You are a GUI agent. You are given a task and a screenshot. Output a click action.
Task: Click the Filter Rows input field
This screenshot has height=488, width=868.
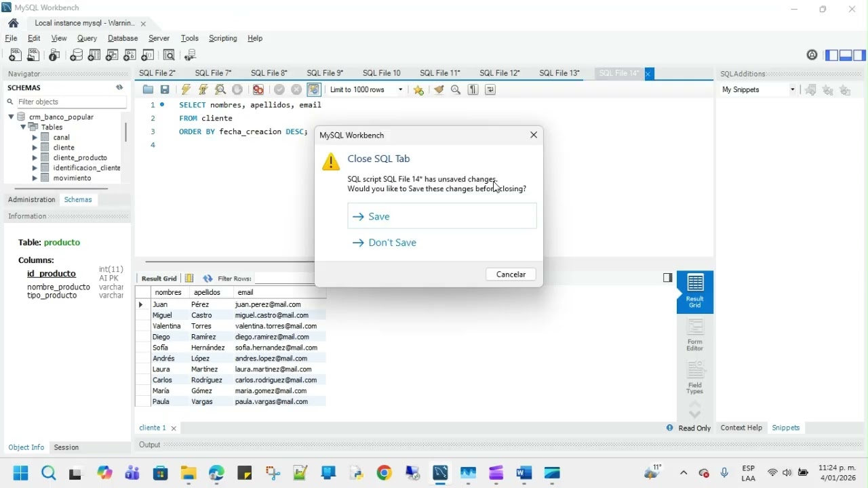pos(285,279)
